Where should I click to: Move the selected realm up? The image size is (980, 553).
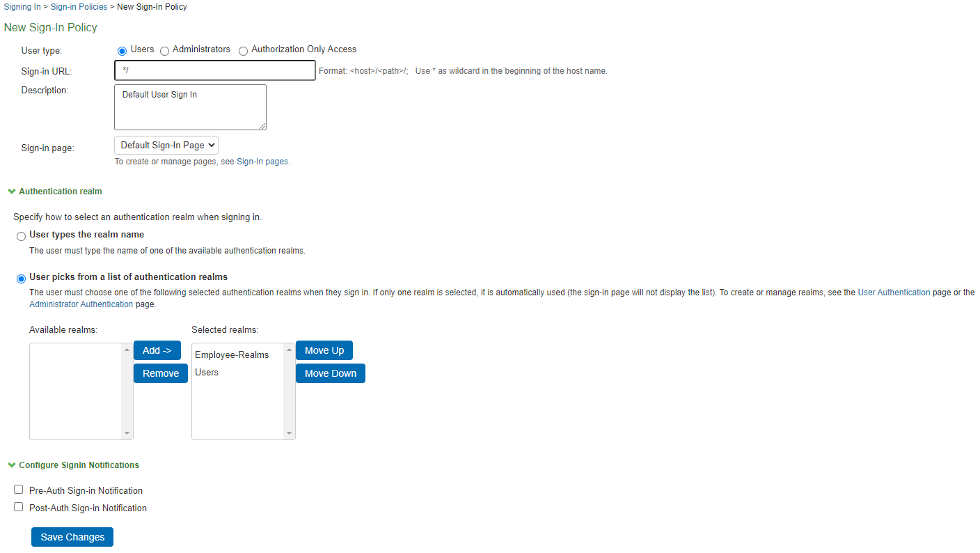(x=324, y=350)
